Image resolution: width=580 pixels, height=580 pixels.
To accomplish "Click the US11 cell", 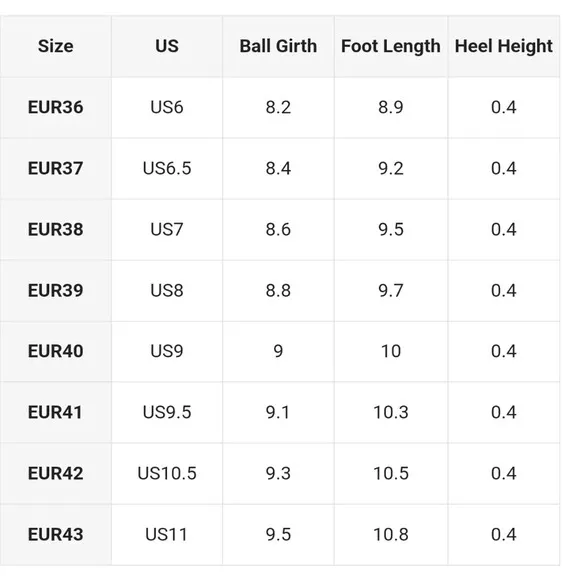I will tap(167, 535).
